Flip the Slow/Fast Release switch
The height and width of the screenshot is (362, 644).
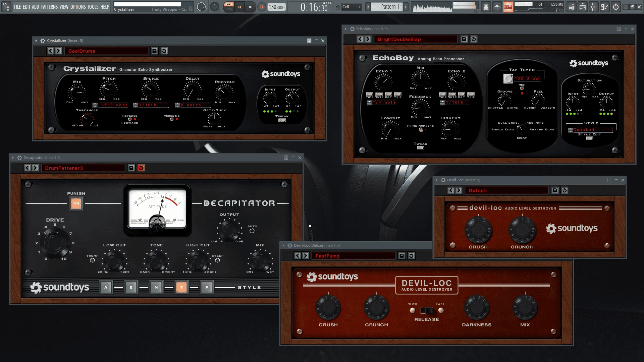point(427,310)
